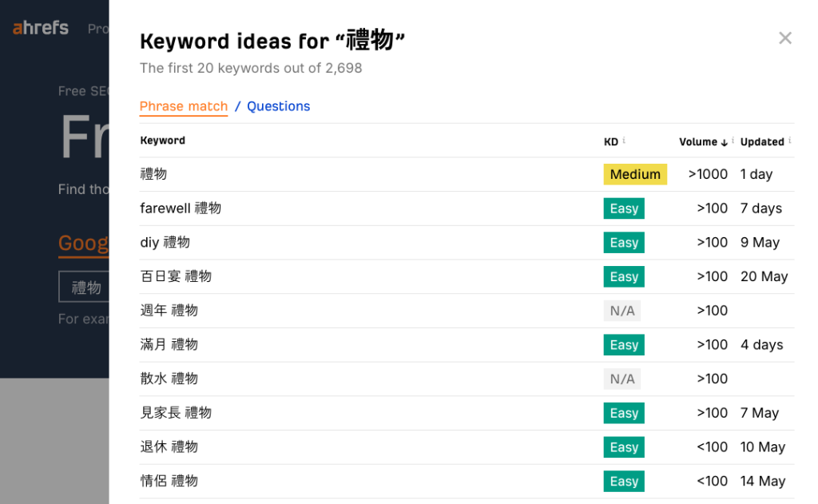Switch to the Questions tab
Viewport: 818px width, 504px height.
278,106
